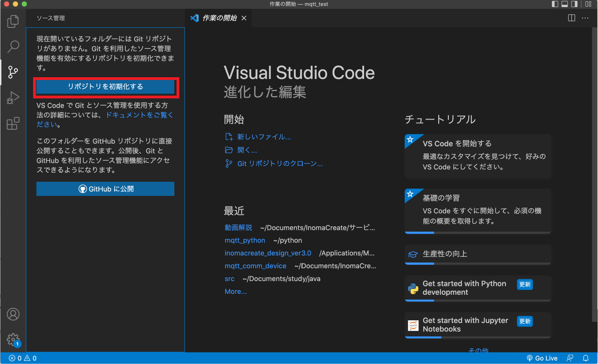Open the Customize Layout control in the title bar
This screenshot has width=598, height=364.
(x=588, y=4)
